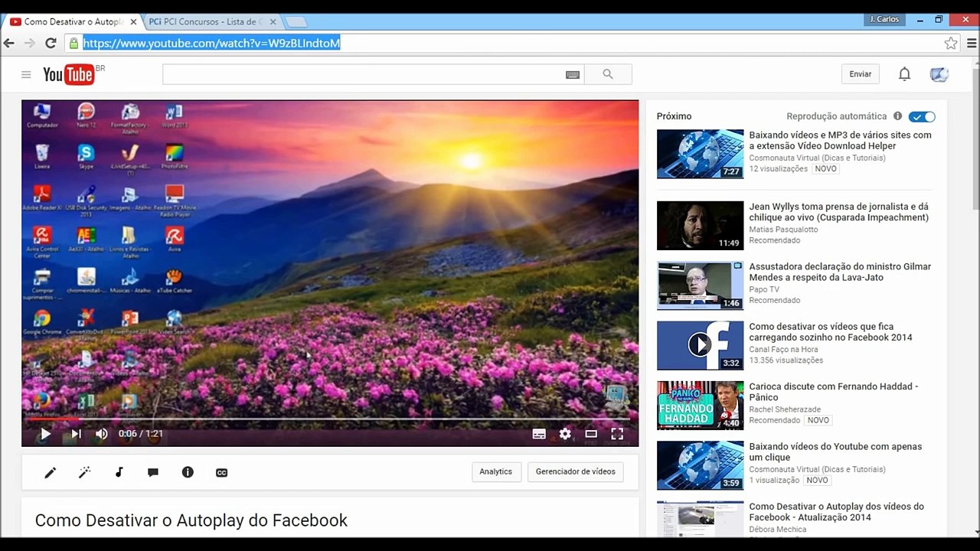Open the on-screen keyboard icon in search box
Image resolution: width=980 pixels, height=551 pixels.
573,74
